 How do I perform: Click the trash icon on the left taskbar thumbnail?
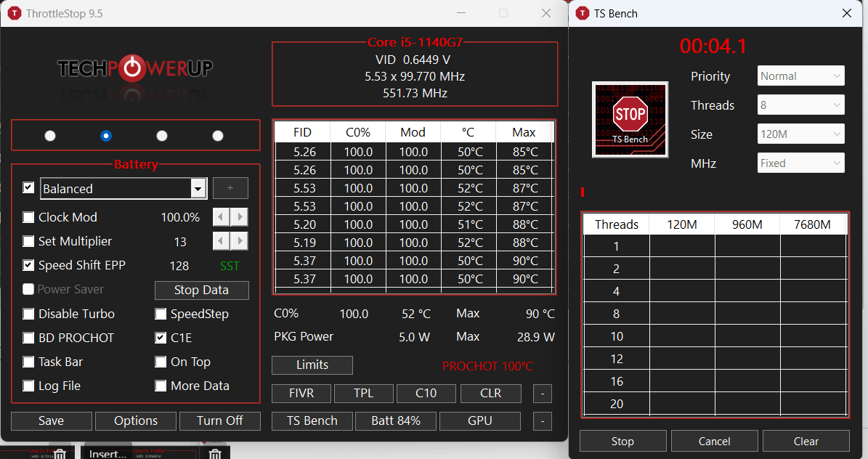(x=61, y=452)
